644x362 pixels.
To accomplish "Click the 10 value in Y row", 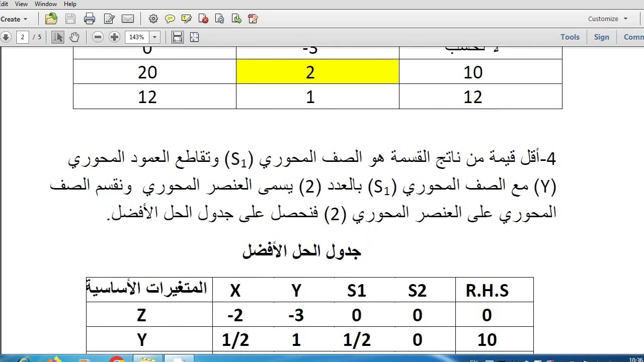I will click(487, 339).
